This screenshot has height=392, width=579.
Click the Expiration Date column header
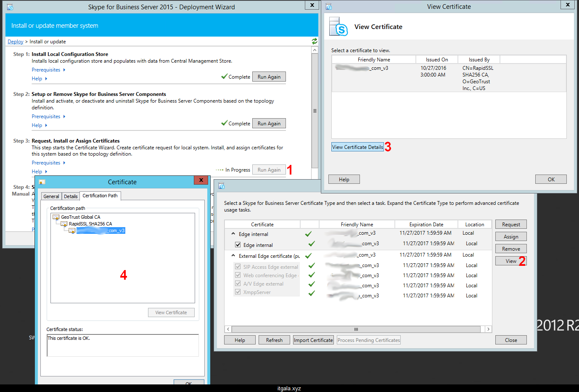pyautogui.click(x=426, y=225)
